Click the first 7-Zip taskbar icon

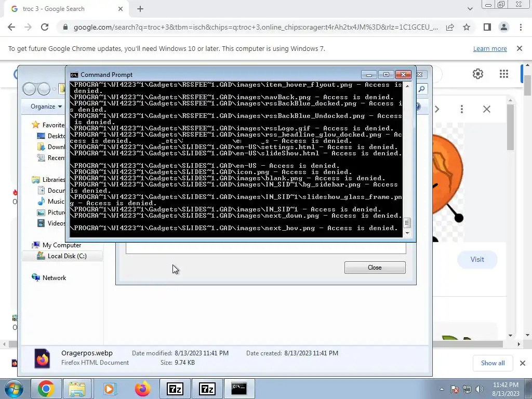click(x=175, y=389)
